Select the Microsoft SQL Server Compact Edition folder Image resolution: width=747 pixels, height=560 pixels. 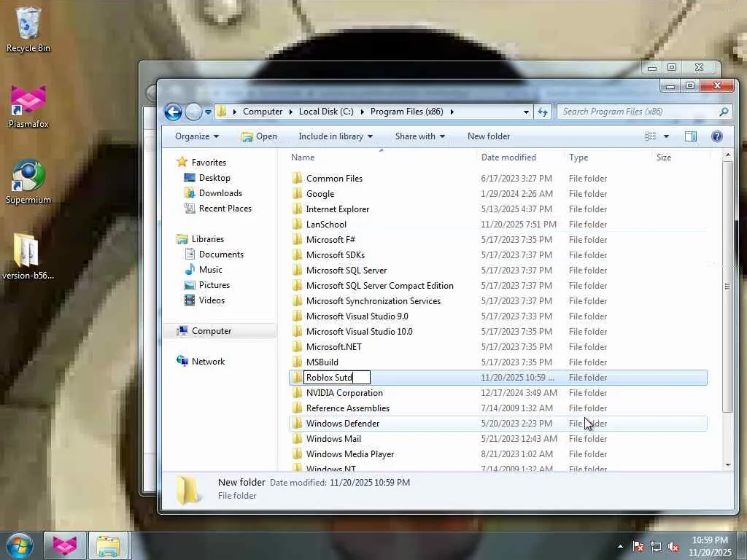tap(379, 286)
